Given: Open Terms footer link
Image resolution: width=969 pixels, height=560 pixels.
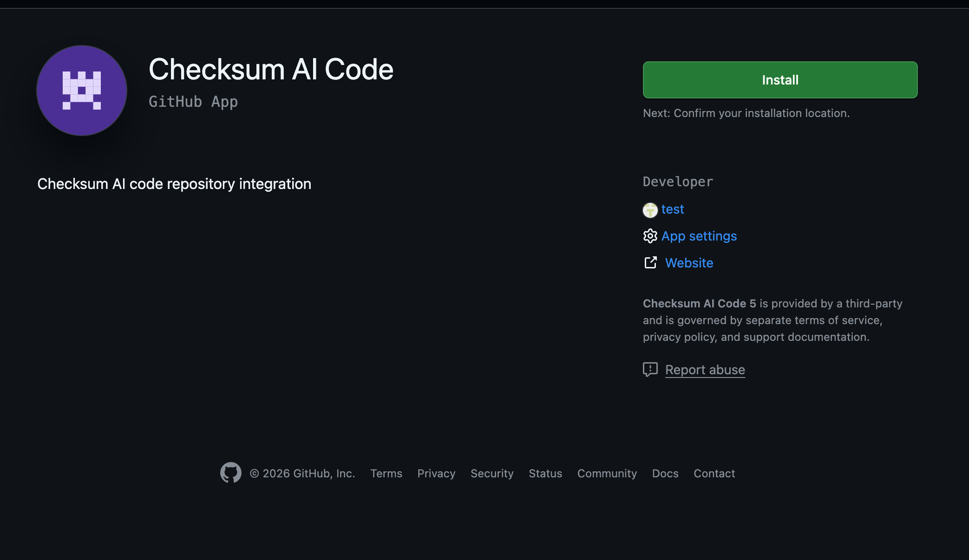Looking at the screenshot, I should 386,474.
